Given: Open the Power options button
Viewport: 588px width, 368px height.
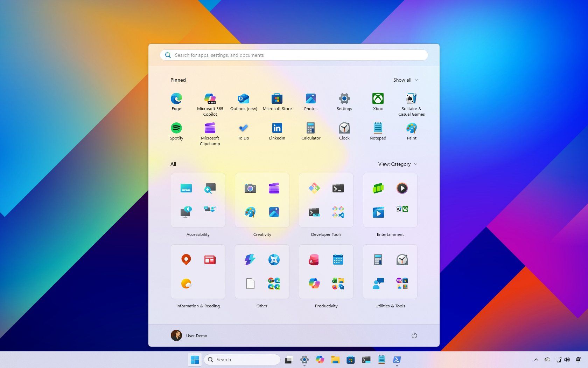Looking at the screenshot, I should point(414,335).
